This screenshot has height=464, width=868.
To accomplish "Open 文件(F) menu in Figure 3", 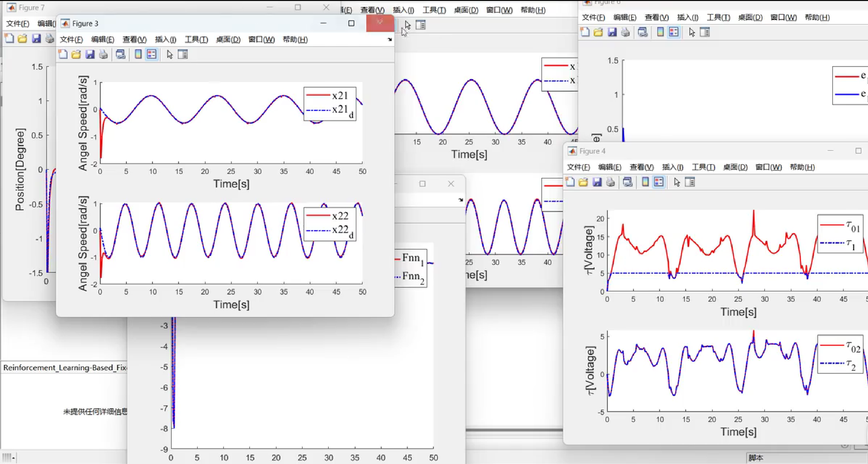I will [x=71, y=40].
